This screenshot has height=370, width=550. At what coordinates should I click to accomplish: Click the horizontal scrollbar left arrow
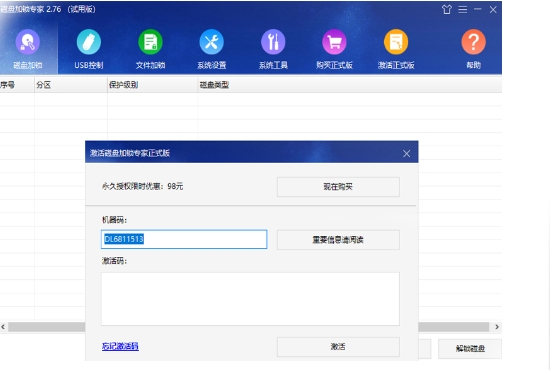click(x=3, y=327)
